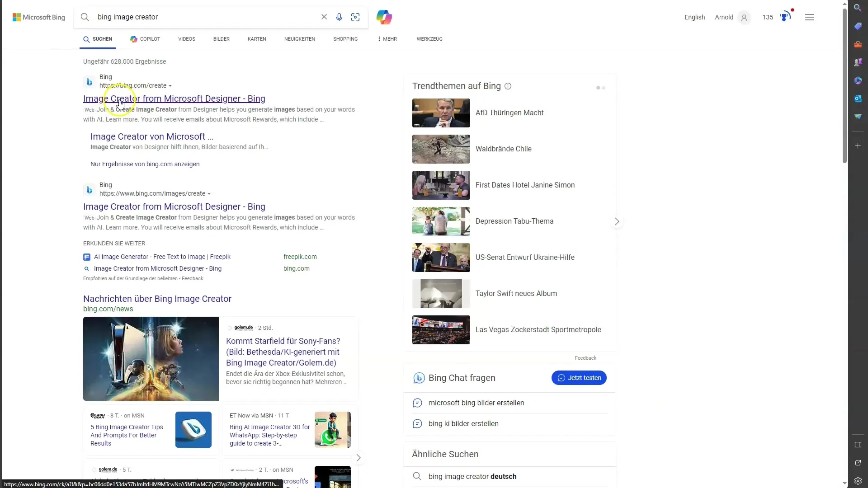Click the Starfield news article thumbnail
Screen dimensions: 868x488
click(x=151, y=358)
